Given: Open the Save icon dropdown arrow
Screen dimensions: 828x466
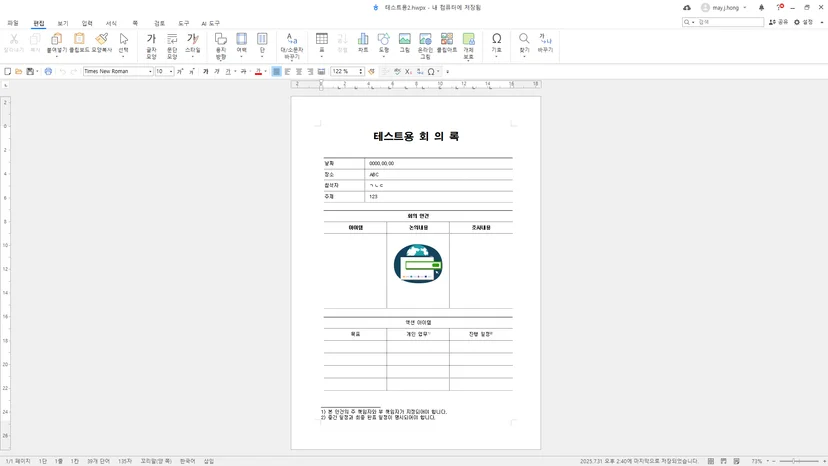Looking at the screenshot, I should pos(37,71).
